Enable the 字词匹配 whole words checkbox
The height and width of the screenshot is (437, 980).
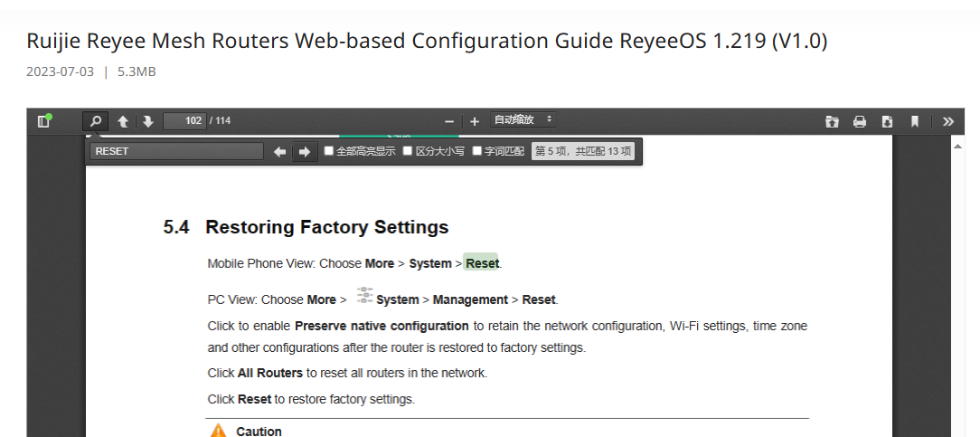(476, 151)
